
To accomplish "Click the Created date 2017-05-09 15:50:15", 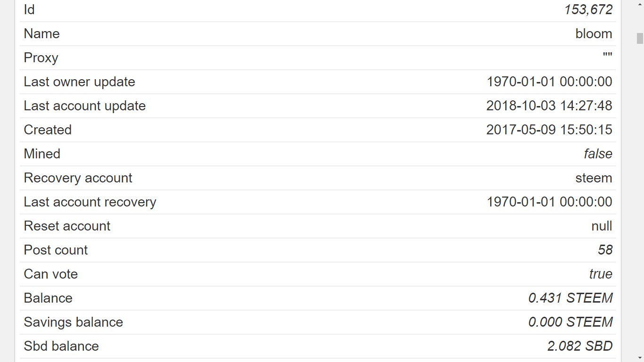I will (549, 130).
